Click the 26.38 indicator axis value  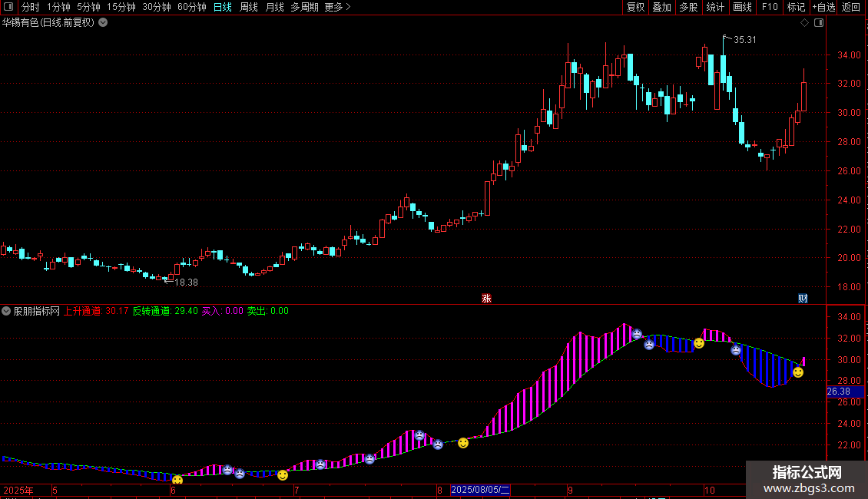point(845,391)
